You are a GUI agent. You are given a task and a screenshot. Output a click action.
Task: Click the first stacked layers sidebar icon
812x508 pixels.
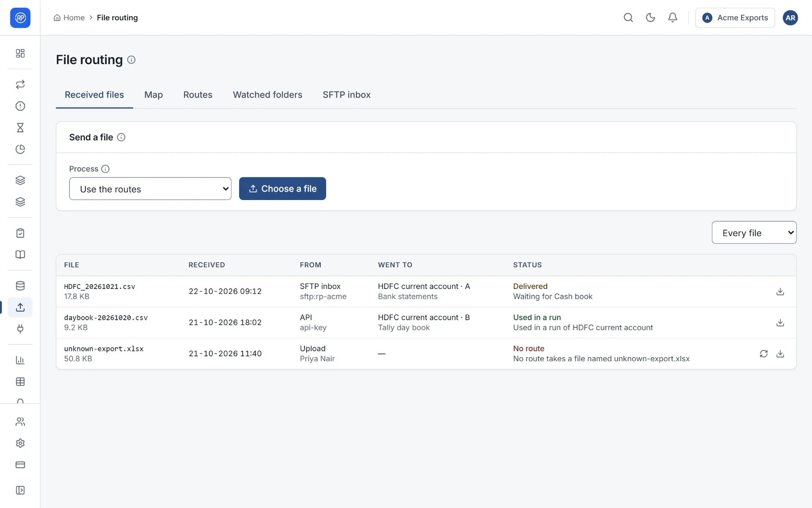pos(20,181)
